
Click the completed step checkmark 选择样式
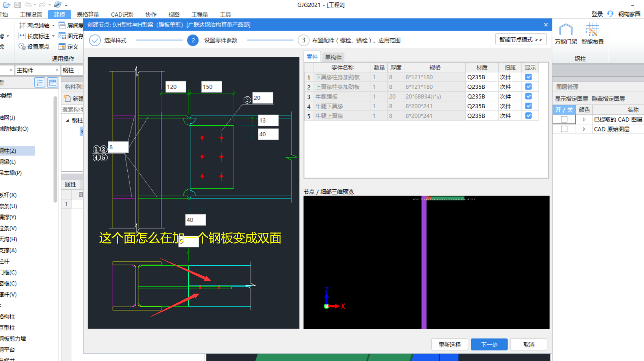(x=95, y=40)
